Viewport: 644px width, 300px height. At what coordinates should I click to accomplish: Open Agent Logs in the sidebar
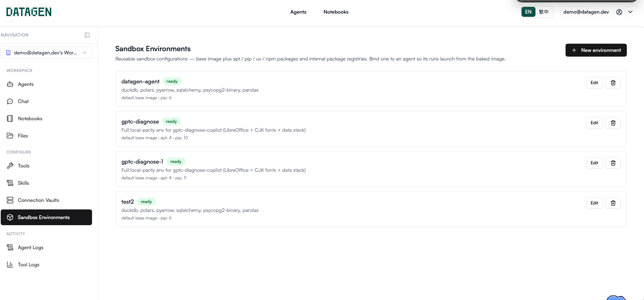click(46, 247)
